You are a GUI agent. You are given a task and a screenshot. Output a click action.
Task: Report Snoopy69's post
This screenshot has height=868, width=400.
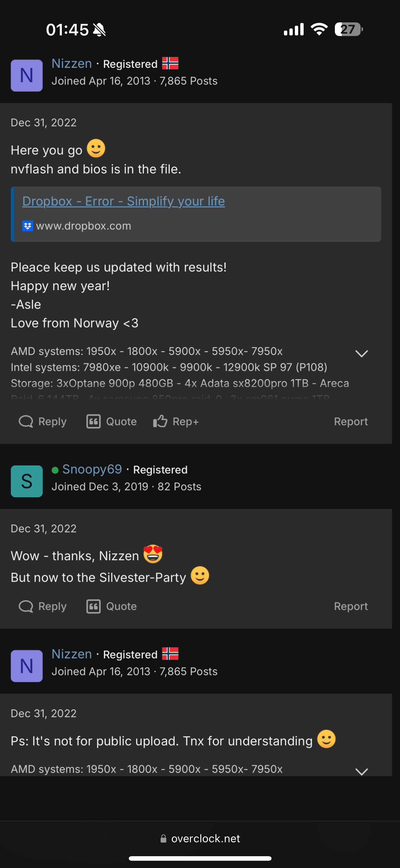point(351,606)
